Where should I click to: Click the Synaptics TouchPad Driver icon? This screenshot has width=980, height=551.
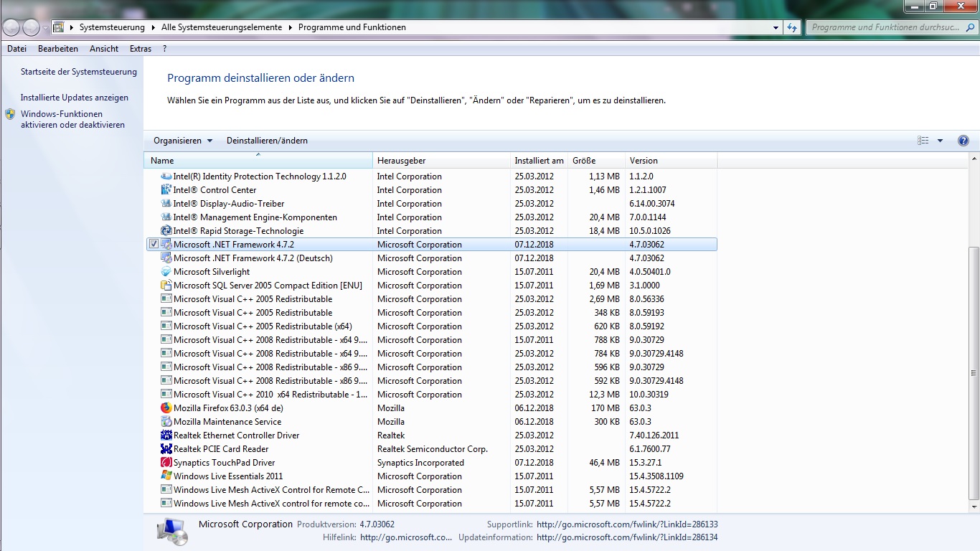pos(166,463)
